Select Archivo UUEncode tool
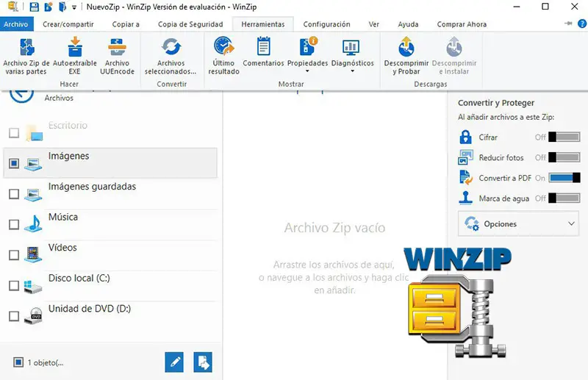Image resolution: width=588 pixels, height=380 pixels. 117,57
